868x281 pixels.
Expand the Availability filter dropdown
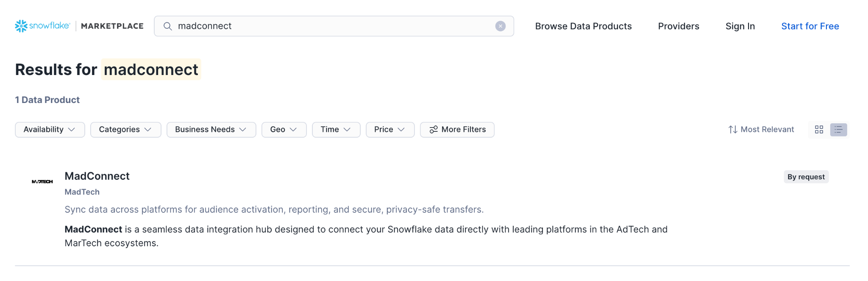(x=50, y=130)
